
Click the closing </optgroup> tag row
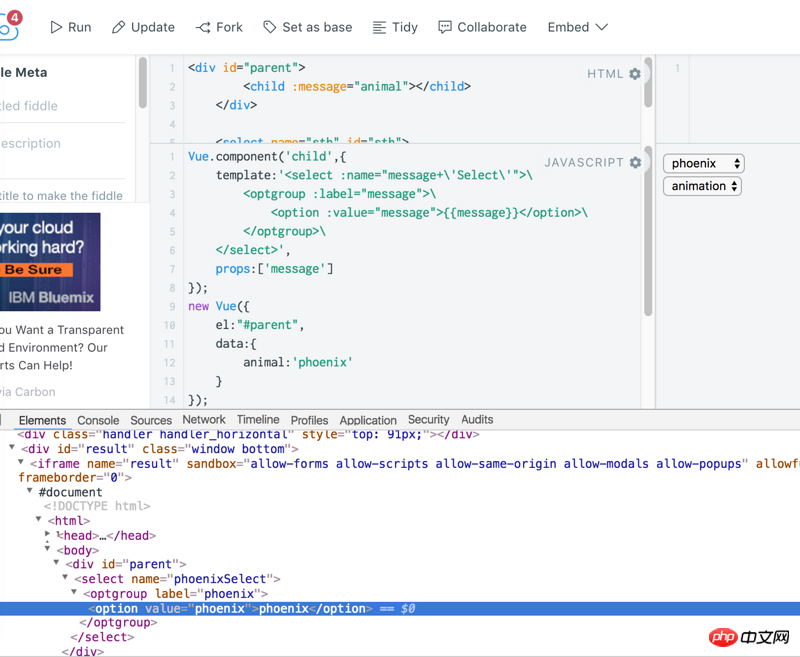[x=118, y=622]
